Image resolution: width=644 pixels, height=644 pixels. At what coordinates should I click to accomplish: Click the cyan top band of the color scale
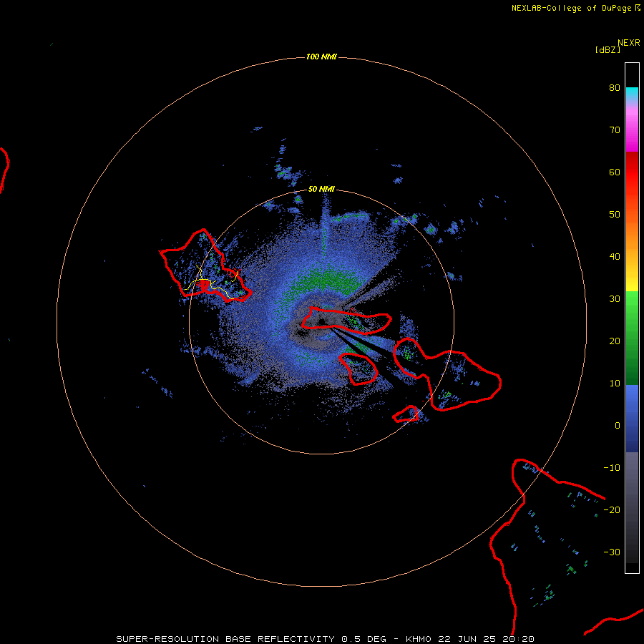point(632,91)
